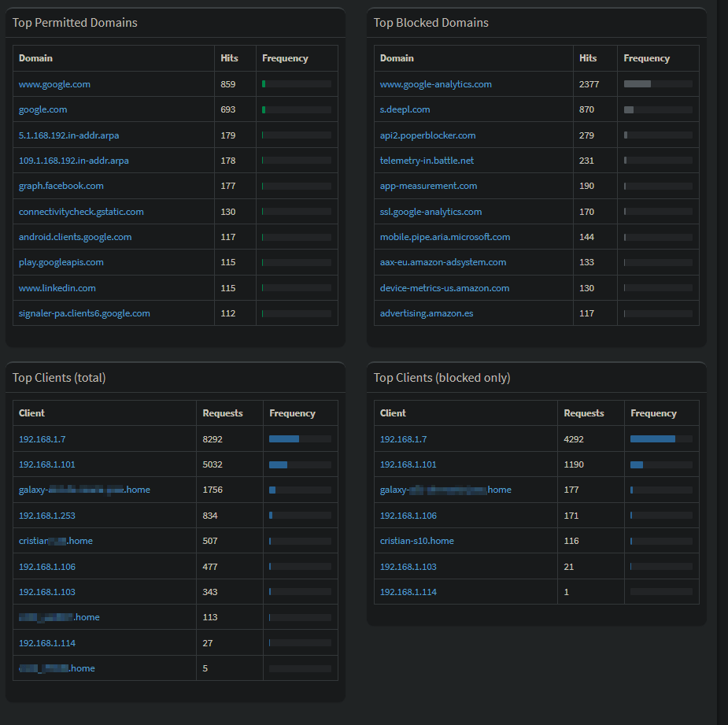Select api2.poperblocker.com blocked domain link
This screenshot has height=725, width=728.
click(427, 135)
